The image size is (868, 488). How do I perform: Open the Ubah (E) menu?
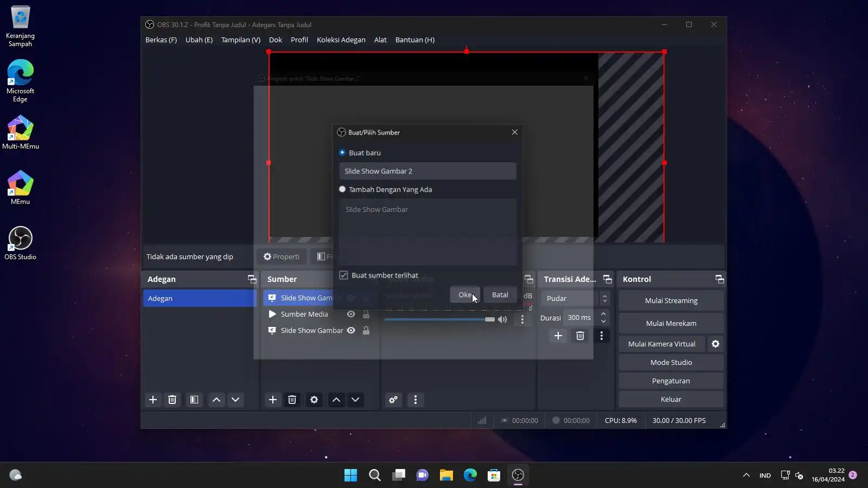(x=199, y=40)
